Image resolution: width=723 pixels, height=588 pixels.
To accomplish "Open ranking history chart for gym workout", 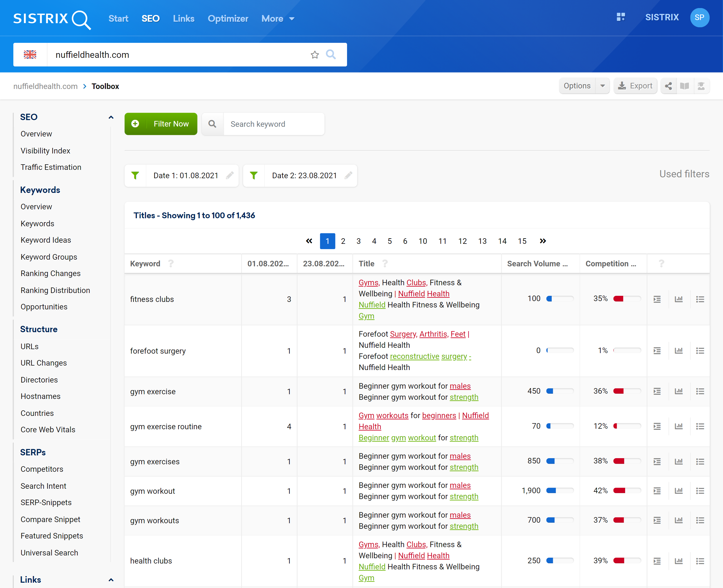I will pyautogui.click(x=679, y=490).
